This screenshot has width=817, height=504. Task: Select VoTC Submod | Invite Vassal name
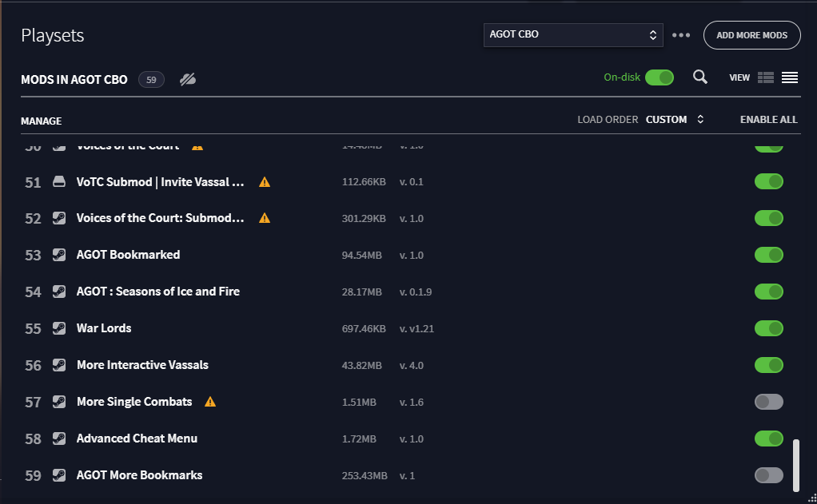[x=160, y=181]
